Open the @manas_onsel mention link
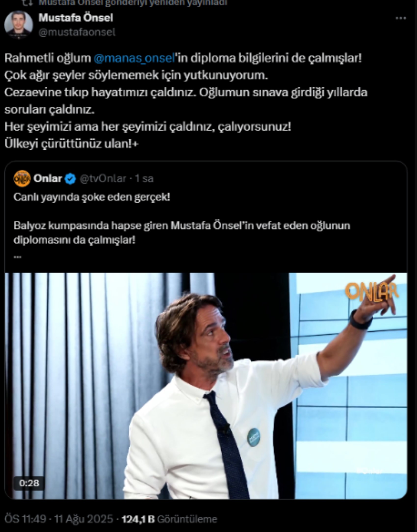Screen dimensions: 417x532 point(134,58)
